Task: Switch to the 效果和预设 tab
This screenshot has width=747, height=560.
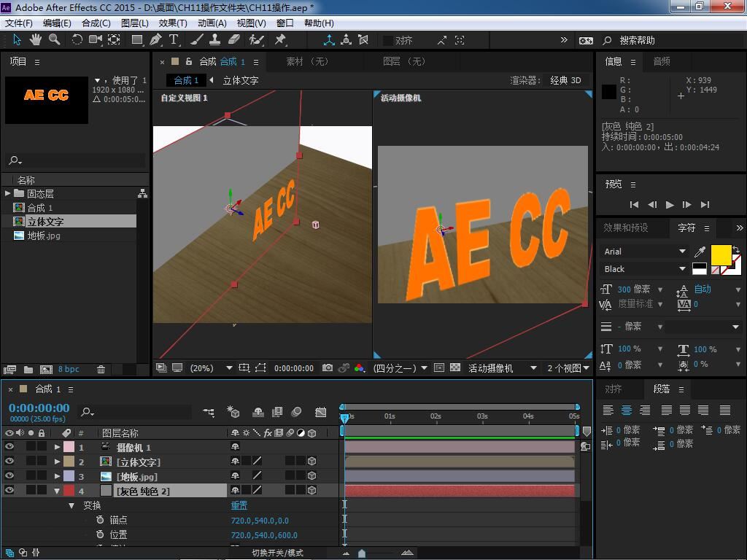Action: click(625, 227)
